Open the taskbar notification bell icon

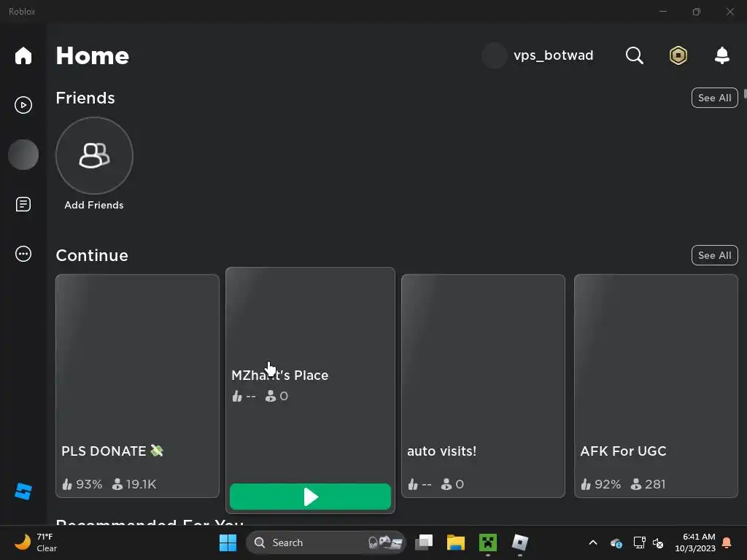click(x=727, y=542)
